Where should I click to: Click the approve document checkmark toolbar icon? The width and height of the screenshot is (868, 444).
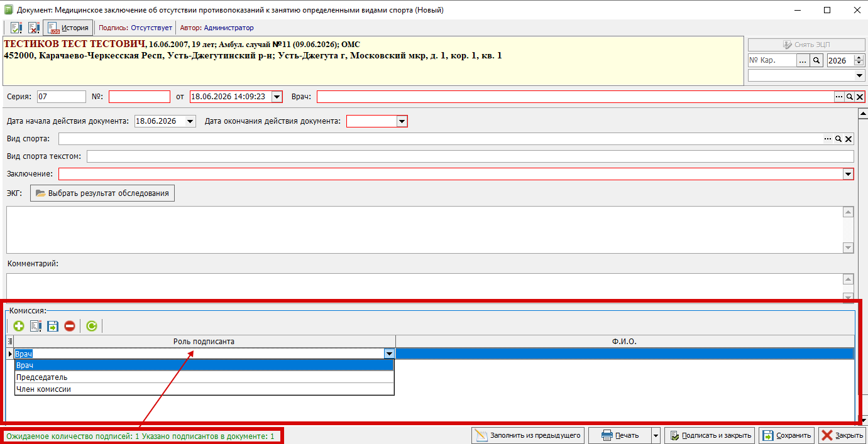pos(16,28)
